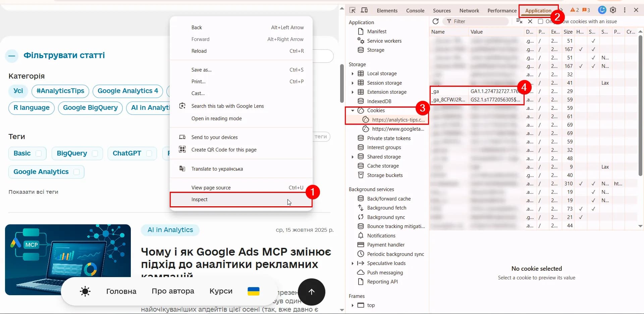The image size is (644, 314).
Task: Expand the Shared storage tree node
Action: (353, 157)
